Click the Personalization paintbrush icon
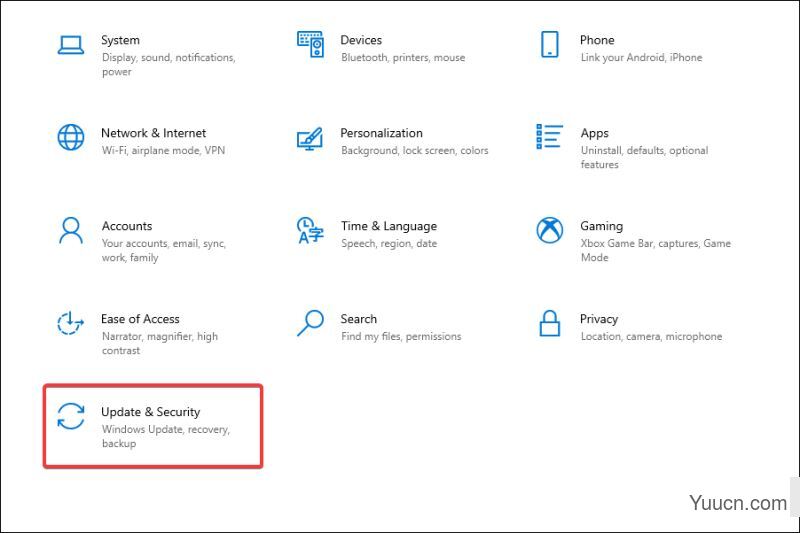 (310, 138)
